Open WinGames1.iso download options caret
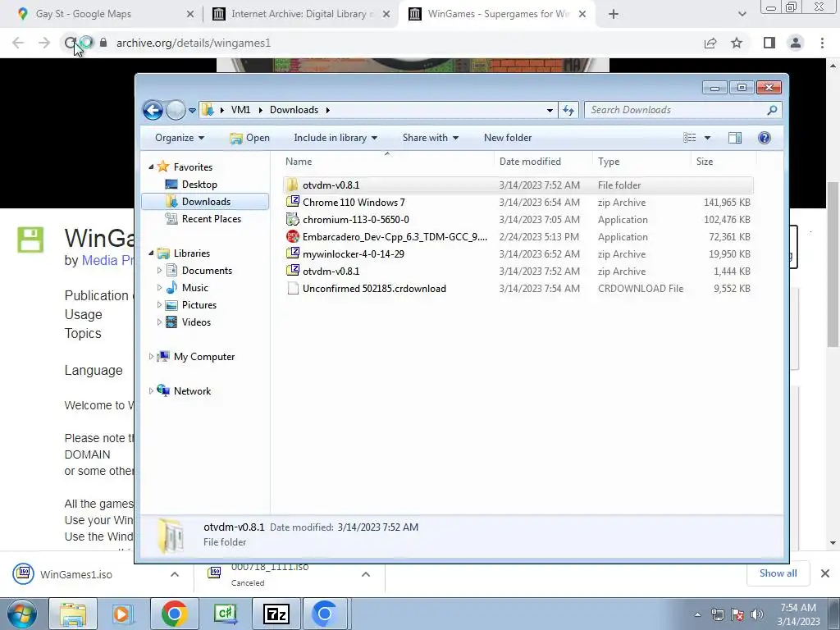840x630 pixels. pyautogui.click(x=175, y=574)
